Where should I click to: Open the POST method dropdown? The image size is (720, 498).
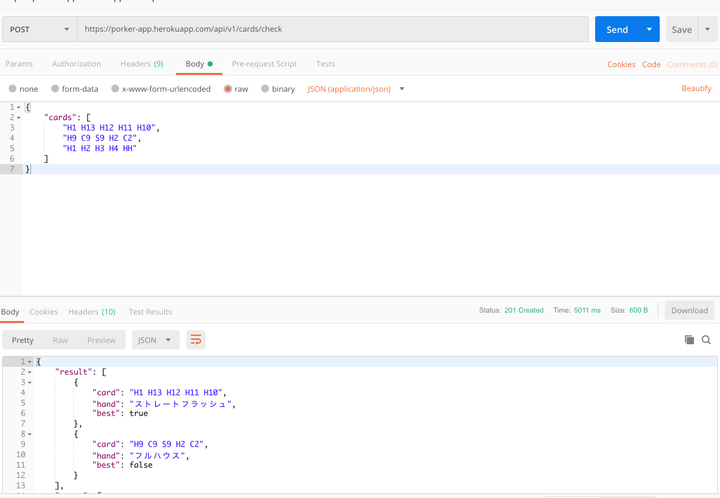tap(39, 29)
